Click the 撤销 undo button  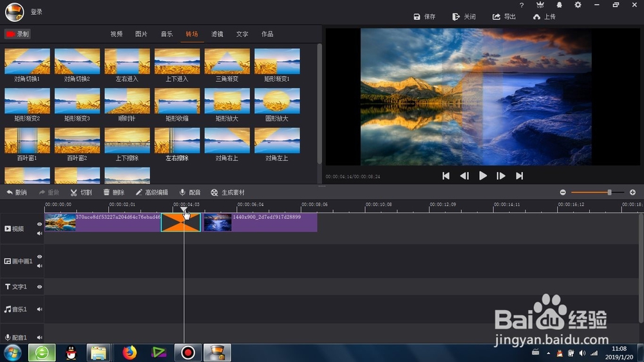coord(17,193)
